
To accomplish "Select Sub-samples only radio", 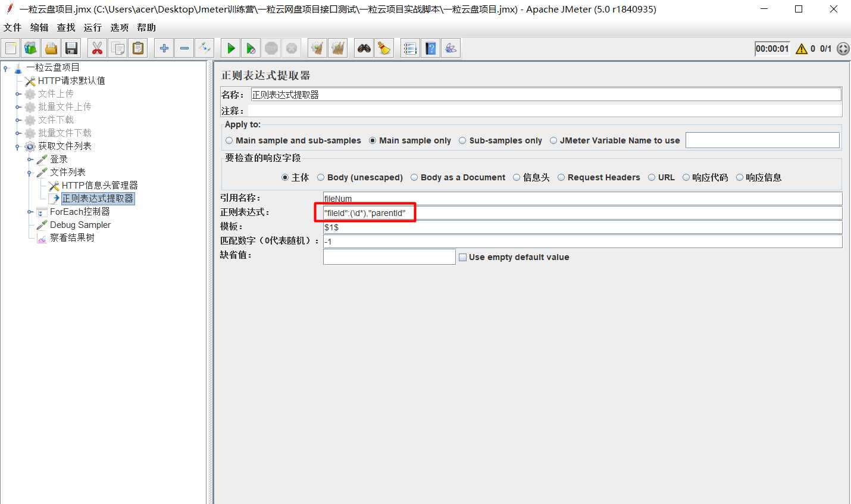I will click(x=462, y=141).
